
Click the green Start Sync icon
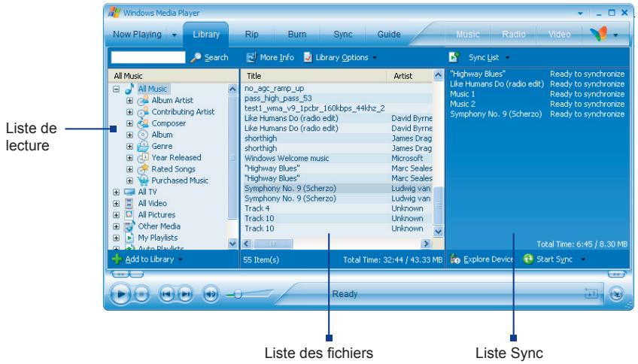(528, 259)
